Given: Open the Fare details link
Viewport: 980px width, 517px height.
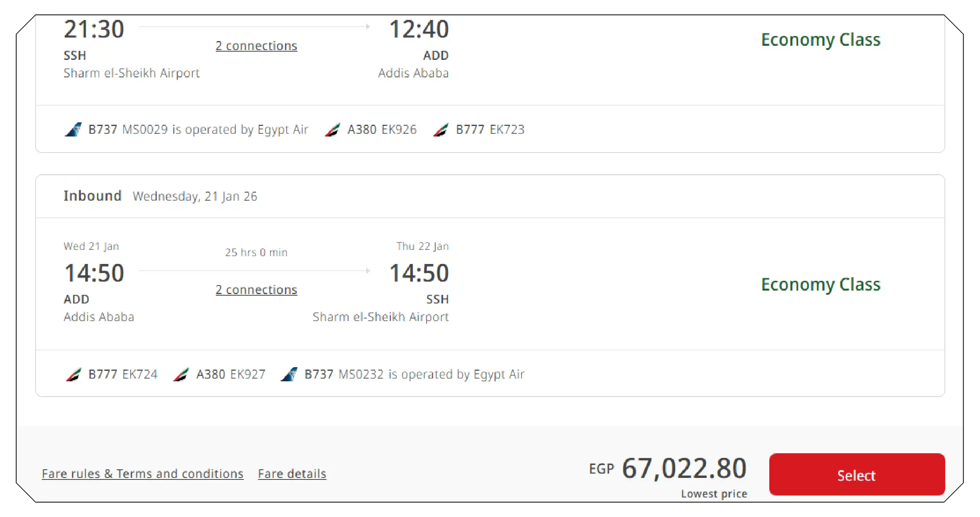Looking at the screenshot, I should (x=292, y=473).
